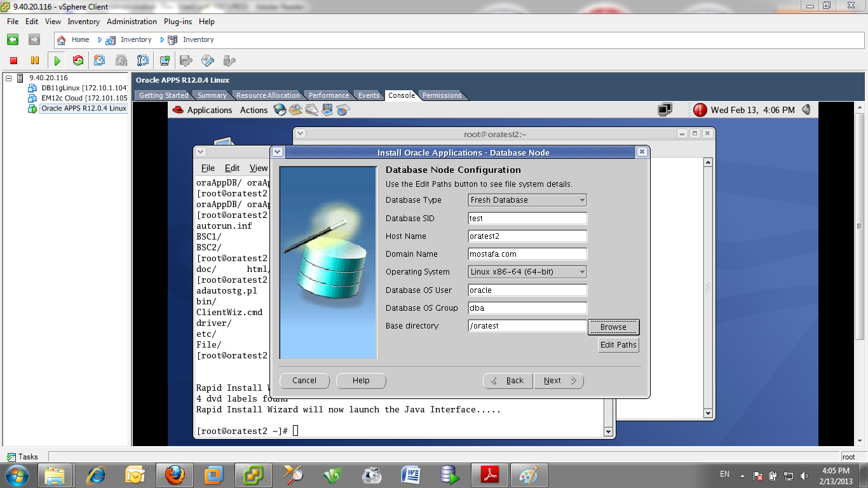
Task: Click the Edit Paths button
Action: pos(618,345)
